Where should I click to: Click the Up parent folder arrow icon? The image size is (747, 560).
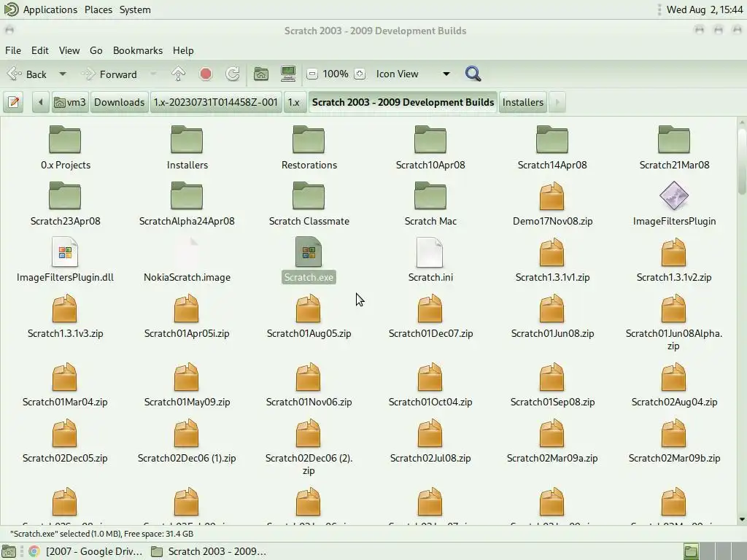(x=178, y=74)
